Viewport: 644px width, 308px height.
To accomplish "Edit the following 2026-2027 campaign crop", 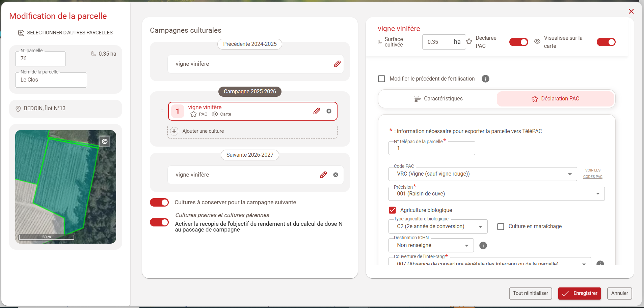I will click(x=323, y=175).
